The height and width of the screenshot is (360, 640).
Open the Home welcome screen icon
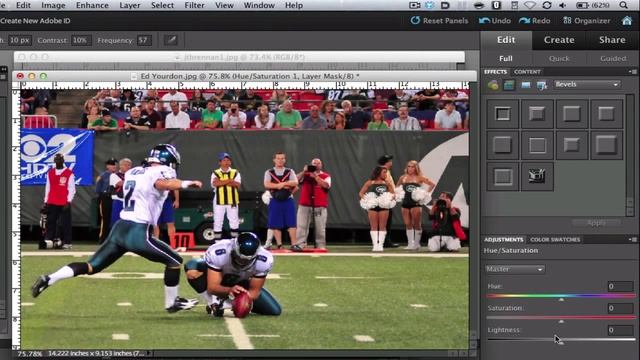[627, 20]
